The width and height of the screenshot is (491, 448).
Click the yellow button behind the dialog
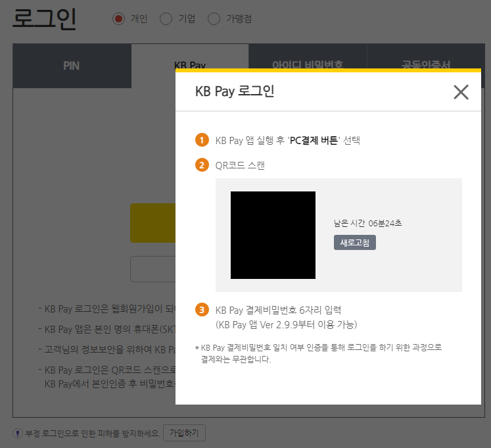tap(152, 223)
